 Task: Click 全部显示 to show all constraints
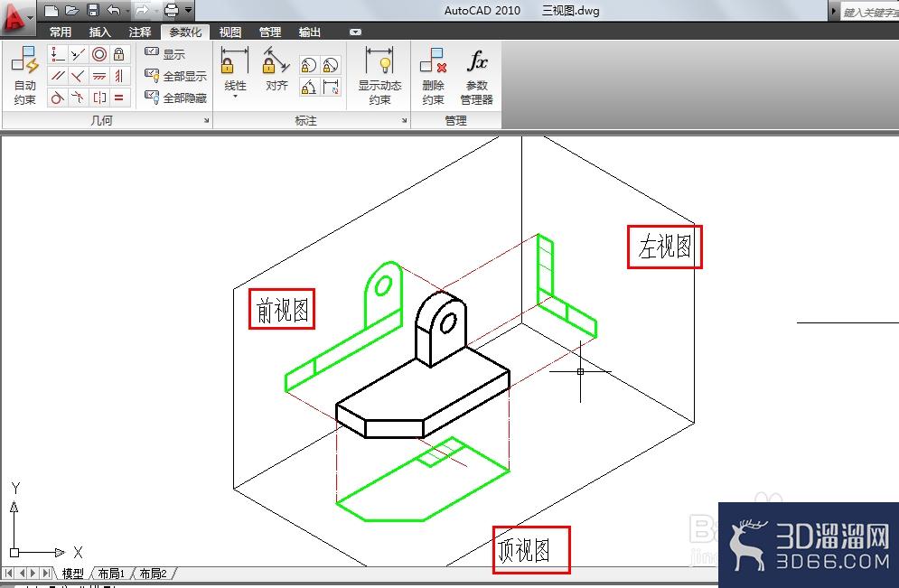(x=175, y=76)
